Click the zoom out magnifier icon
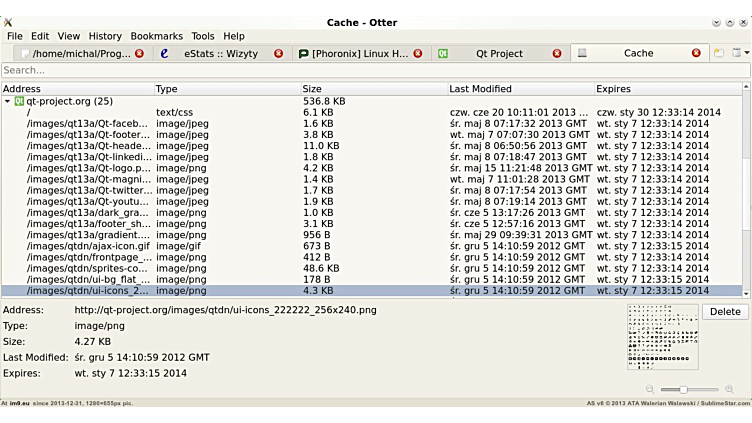The height and width of the screenshot is (423, 752). [x=650, y=389]
